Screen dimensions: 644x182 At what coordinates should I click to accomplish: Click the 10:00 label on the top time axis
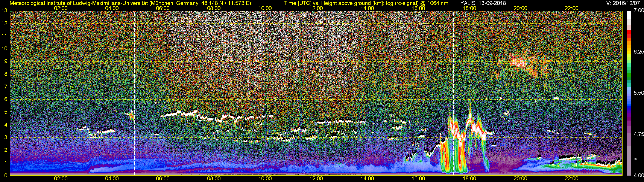click(265, 8)
